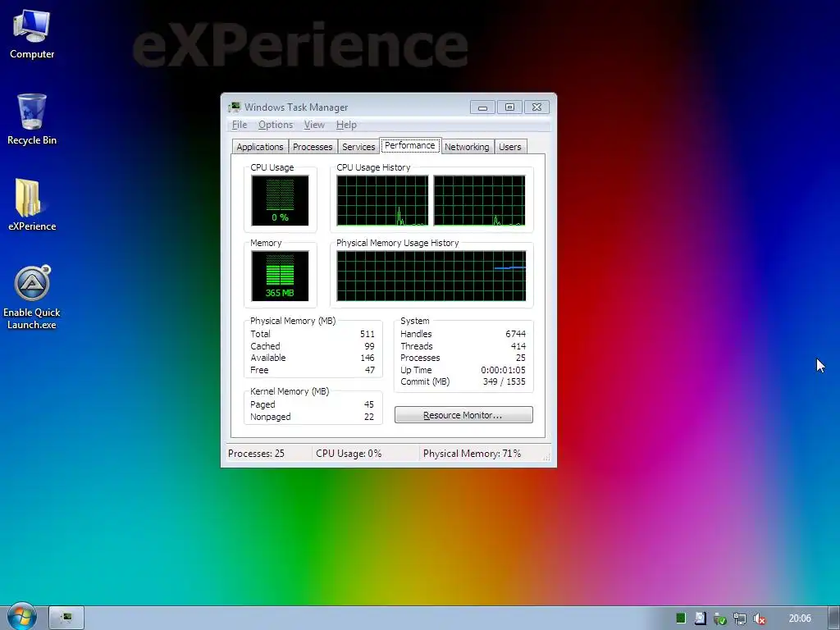The image size is (840, 630).
Task: Click the Total physical memory value 511
Action: click(367, 334)
